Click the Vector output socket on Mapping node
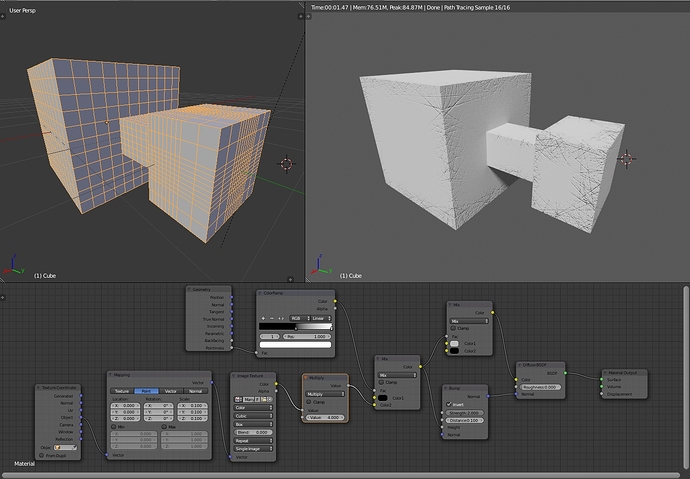The width and height of the screenshot is (690, 479). (x=212, y=383)
